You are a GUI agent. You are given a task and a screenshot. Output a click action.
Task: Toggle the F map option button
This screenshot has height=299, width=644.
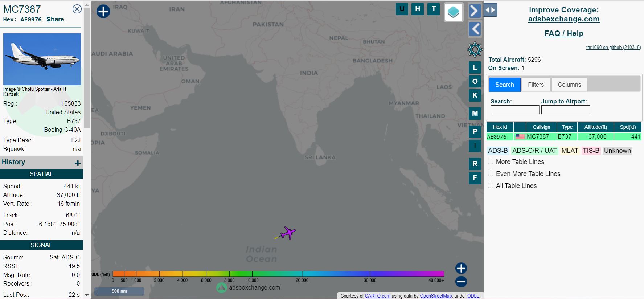point(475,178)
